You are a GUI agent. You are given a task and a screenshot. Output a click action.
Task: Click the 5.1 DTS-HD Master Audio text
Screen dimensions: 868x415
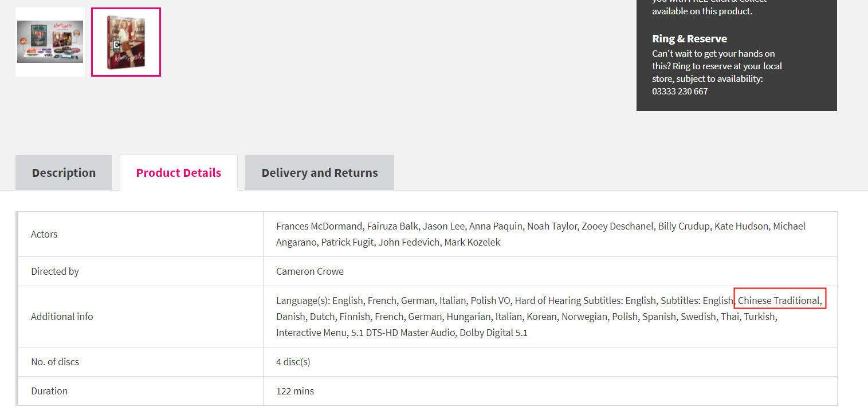403,333
